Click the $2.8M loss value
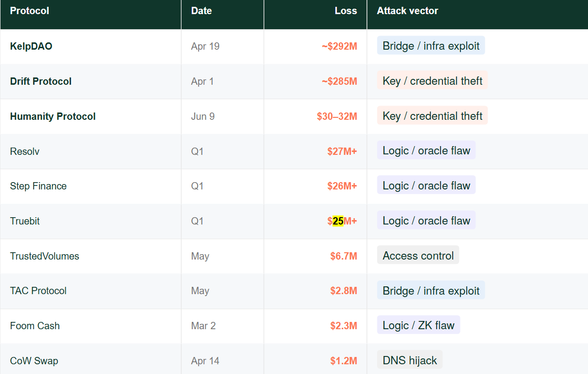Viewport: 588px width, 374px height. click(344, 291)
